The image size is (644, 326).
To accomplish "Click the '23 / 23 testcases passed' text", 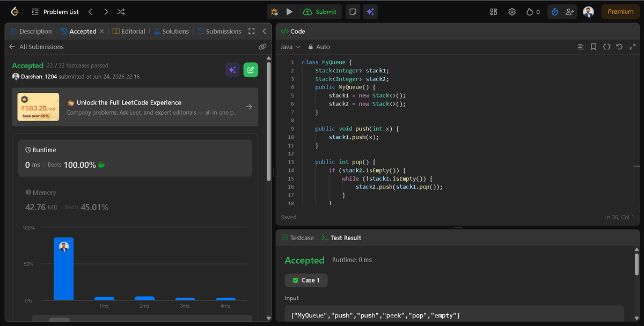I will click(x=78, y=65).
